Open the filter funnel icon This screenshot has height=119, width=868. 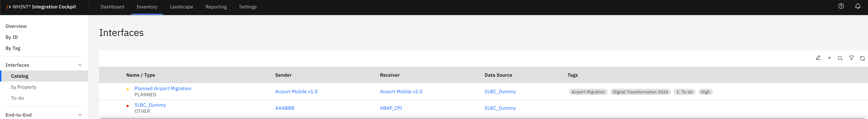pyautogui.click(x=851, y=58)
